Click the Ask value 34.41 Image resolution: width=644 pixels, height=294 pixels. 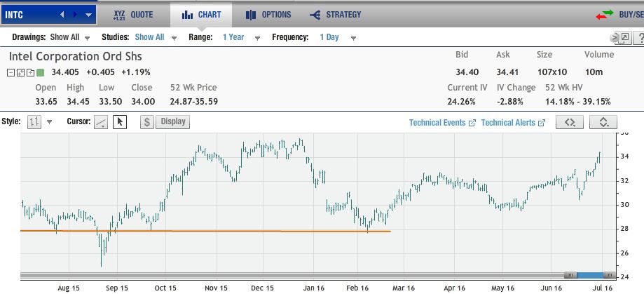[x=507, y=72]
